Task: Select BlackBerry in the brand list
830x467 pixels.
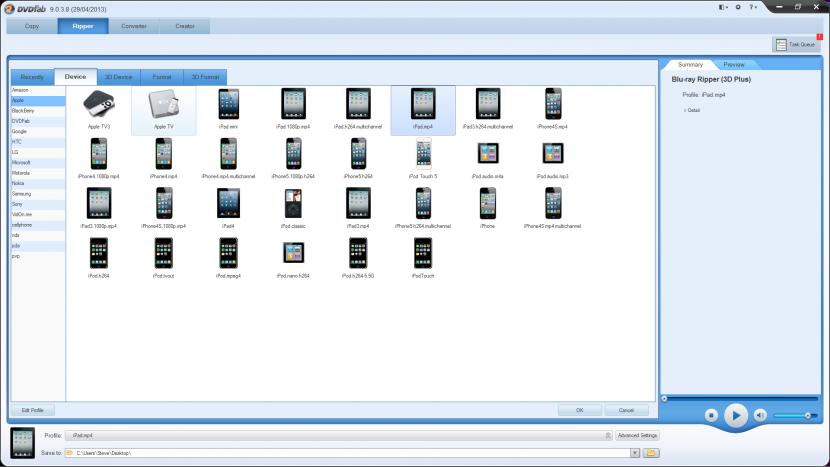Action: pyautogui.click(x=38, y=111)
